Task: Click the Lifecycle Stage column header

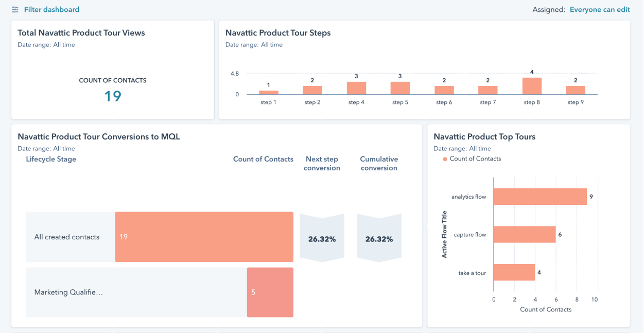Action: (x=51, y=159)
